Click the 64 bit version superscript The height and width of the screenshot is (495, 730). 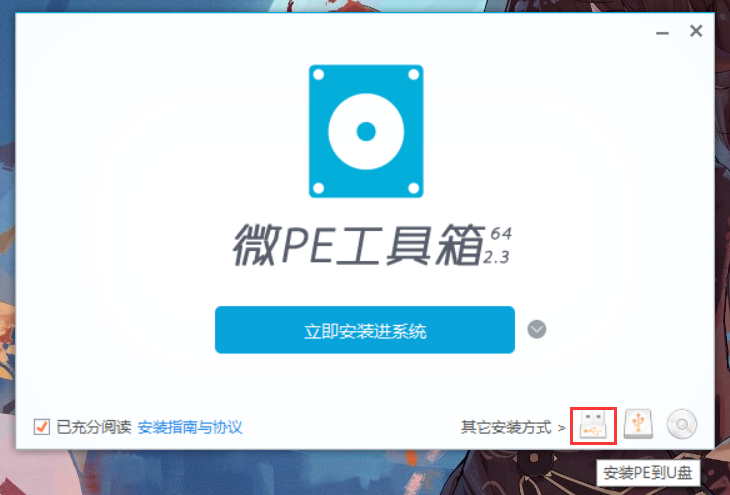point(501,233)
